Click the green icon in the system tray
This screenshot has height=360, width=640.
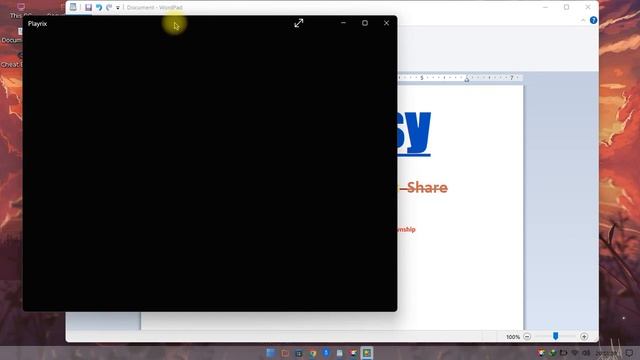552,353
